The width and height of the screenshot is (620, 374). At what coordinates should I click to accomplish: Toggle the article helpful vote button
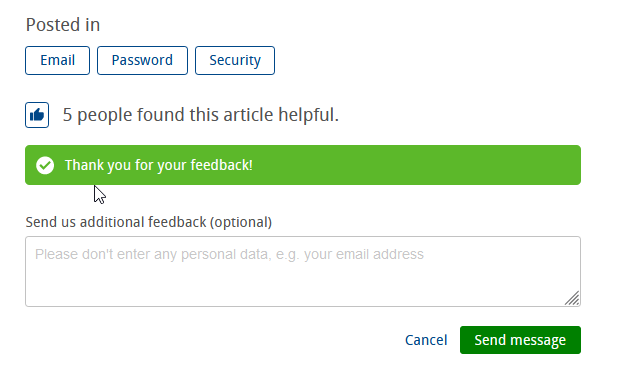[37, 115]
